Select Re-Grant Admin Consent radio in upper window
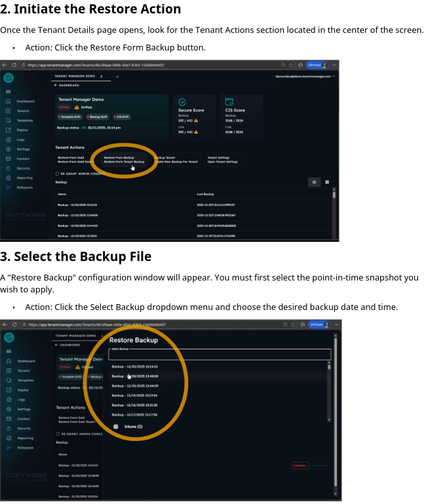The height and width of the screenshot is (504, 426). click(x=57, y=174)
